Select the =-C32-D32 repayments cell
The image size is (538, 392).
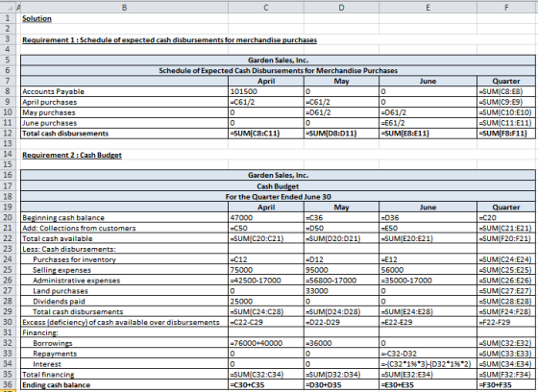pyautogui.click(x=428, y=354)
